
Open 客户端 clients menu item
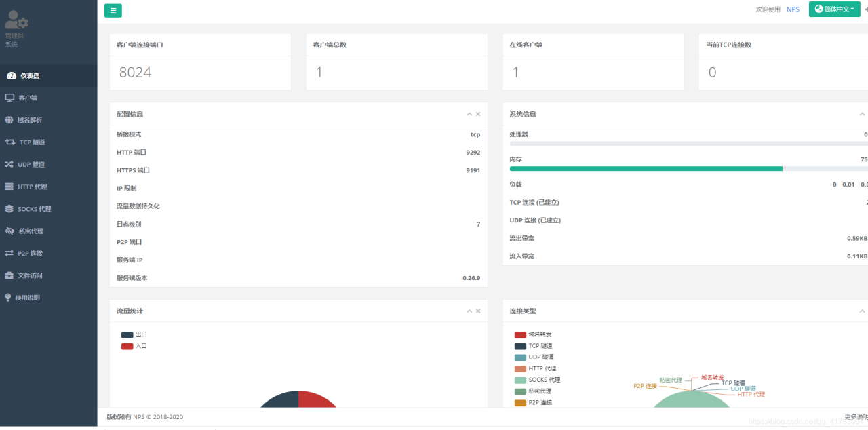tap(49, 98)
